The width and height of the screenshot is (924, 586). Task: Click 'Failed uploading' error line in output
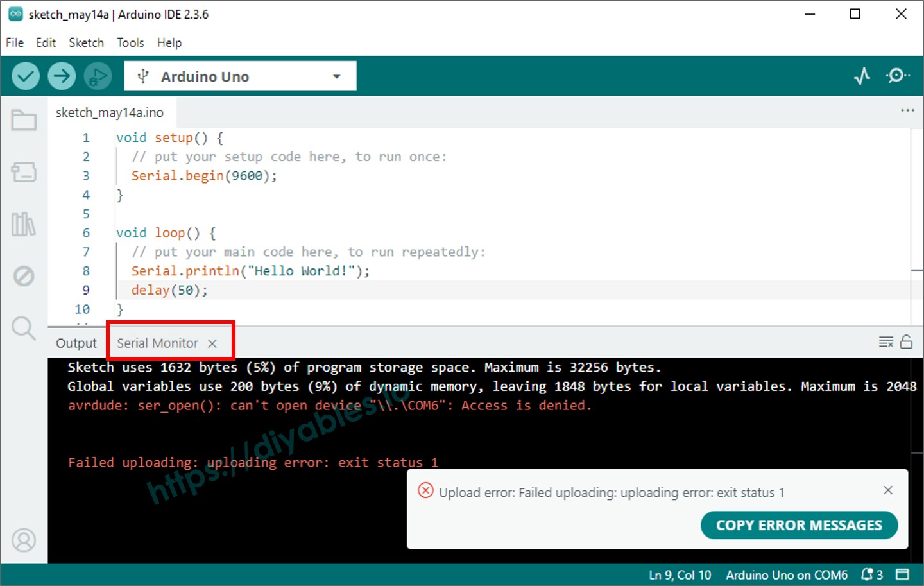pyautogui.click(x=253, y=463)
